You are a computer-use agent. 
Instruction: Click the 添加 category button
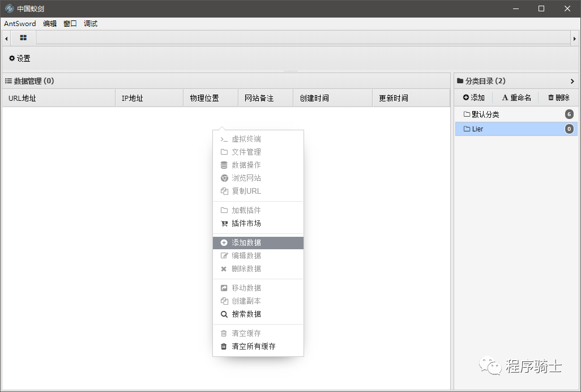(x=474, y=97)
